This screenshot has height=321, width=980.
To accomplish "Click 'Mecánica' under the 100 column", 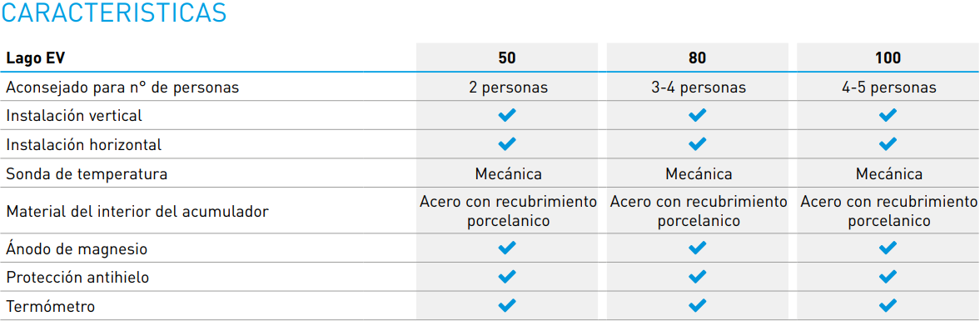I will (x=888, y=173).
